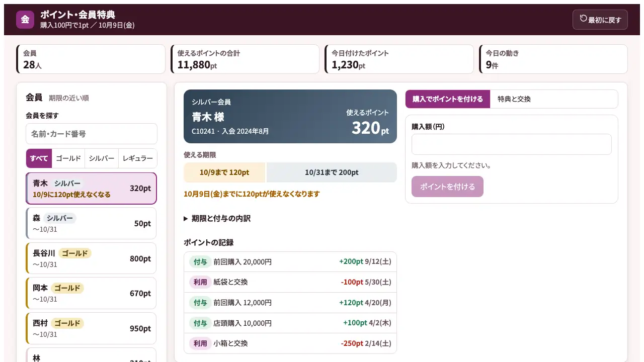Screen dimensions: 644x362
Task: Click the 使えるポイントの合計 11,880pt card
Action: 245,59
